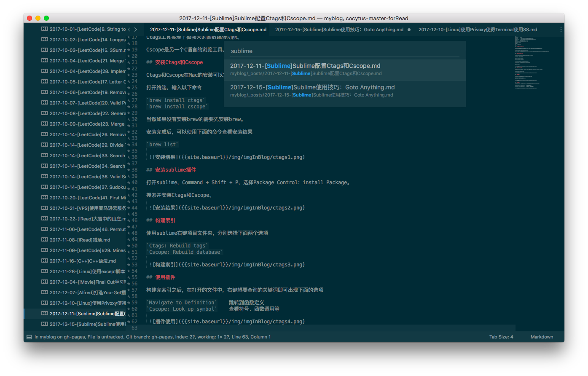The height and width of the screenshot is (376, 588).
Task: Click Markdown icon beside 14. Longes file
Action: [x=45, y=40]
